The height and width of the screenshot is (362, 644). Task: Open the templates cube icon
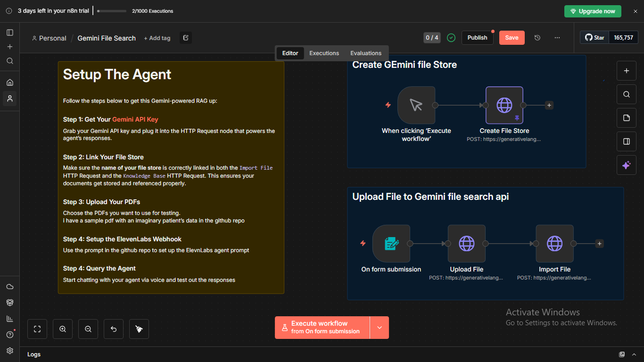pos(10,303)
